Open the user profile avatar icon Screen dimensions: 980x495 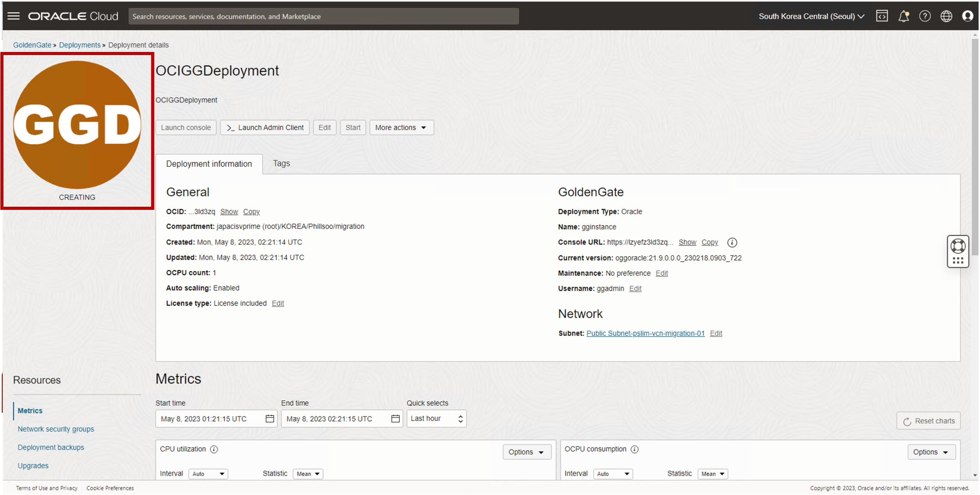coord(967,16)
